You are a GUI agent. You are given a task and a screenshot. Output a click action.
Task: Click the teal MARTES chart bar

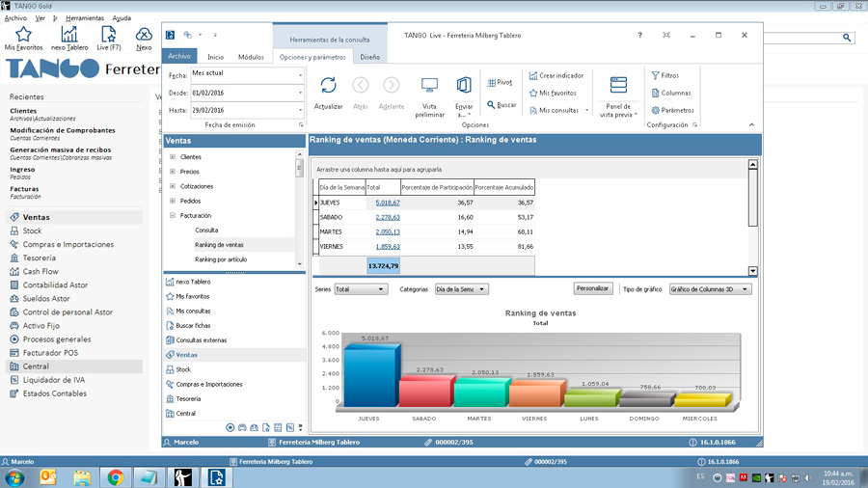(x=480, y=393)
